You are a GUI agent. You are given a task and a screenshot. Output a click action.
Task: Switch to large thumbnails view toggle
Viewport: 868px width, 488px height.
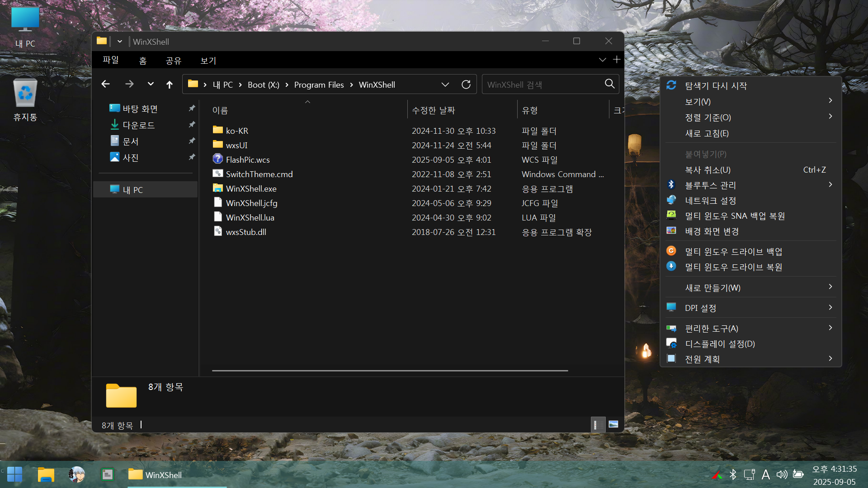coord(613,425)
